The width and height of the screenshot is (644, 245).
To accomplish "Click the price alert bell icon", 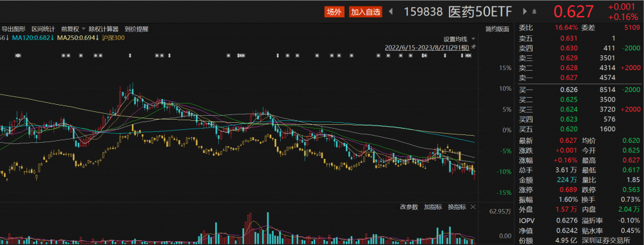I will pyautogui.click(x=535, y=12).
